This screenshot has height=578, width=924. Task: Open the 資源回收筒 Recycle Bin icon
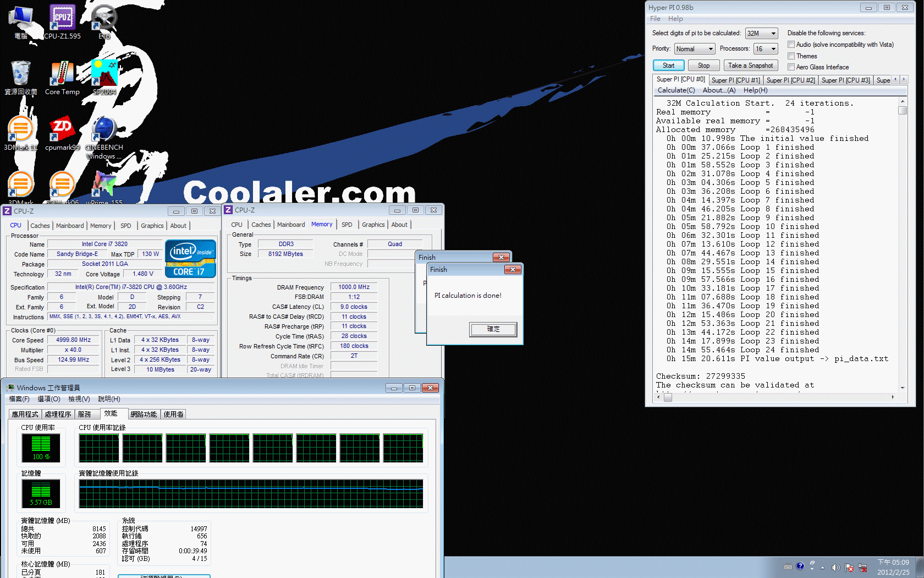[21, 78]
